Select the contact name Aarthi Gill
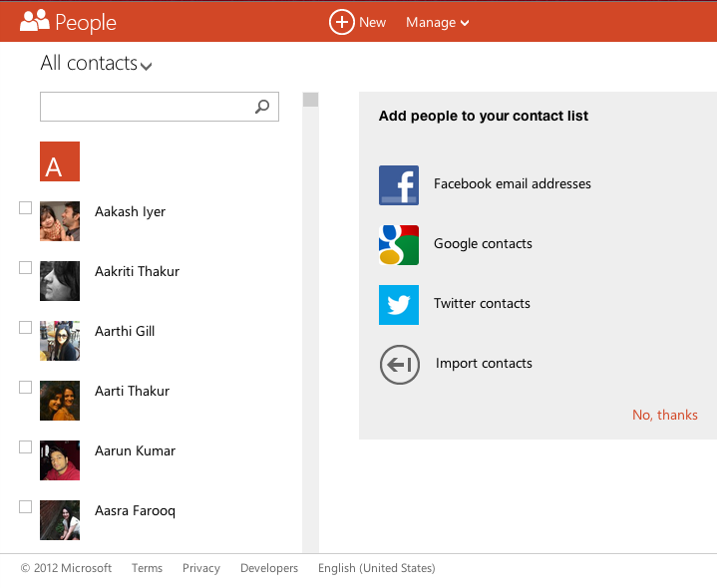717x588 pixels. (125, 331)
